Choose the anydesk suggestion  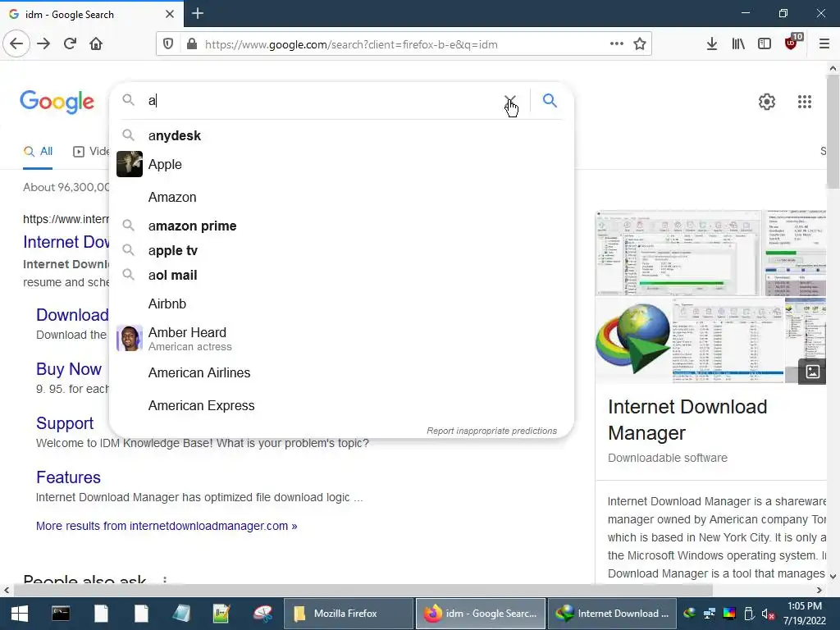tap(341, 135)
